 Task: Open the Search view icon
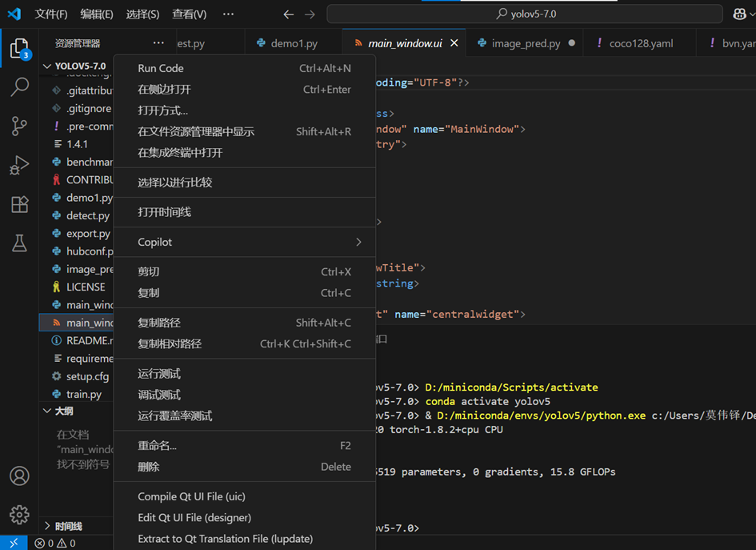coord(20,86)
